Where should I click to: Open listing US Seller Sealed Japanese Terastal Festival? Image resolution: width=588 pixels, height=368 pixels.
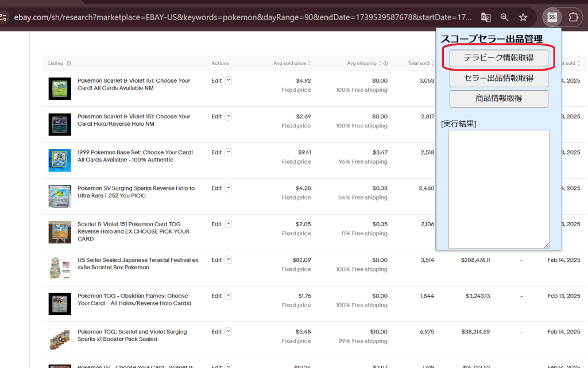pos(138,264)
